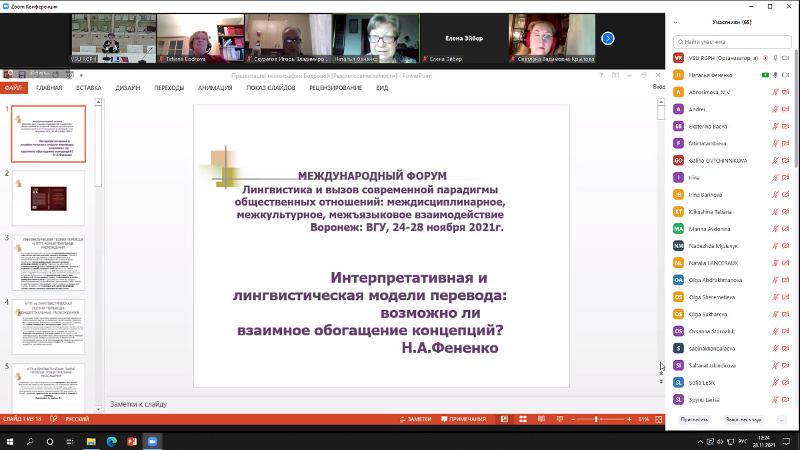Click the Zoom icon in the taskbar

[x=153, y=441]
